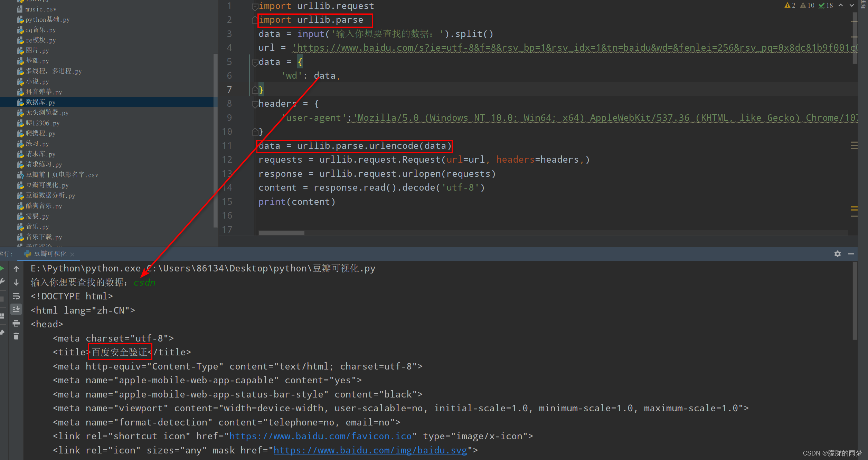The height and width of the screenshot is (460, 868).
Task: Click the down arrow in console toolbar
Action: tap(16, 282)
